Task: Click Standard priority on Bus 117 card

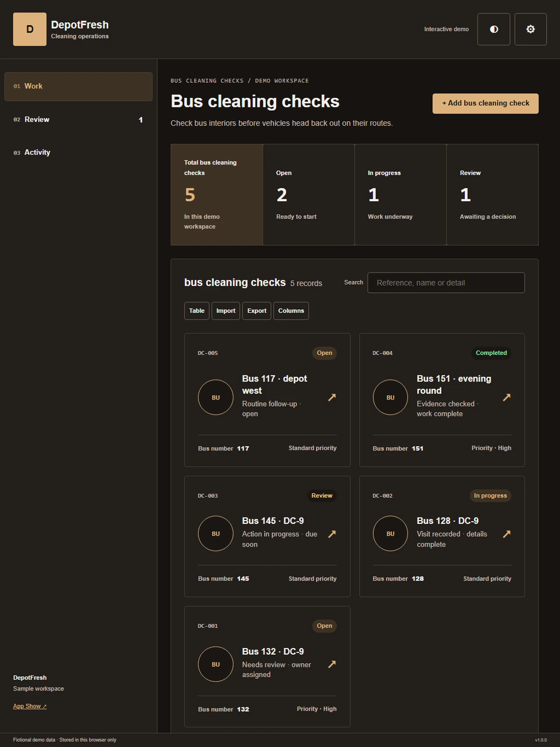Action: click(312, 448)
